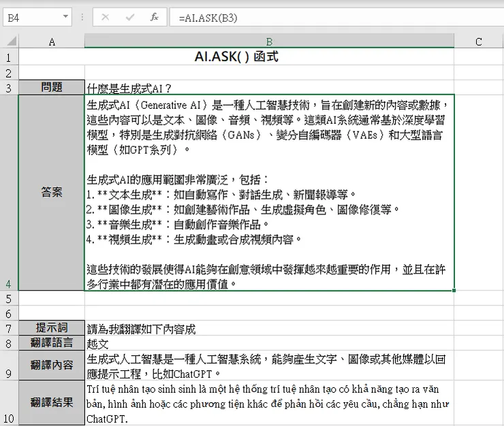Select the '翻譯結果' label cell
This screenshot has width=504, height=426.
tap(52, 403)
